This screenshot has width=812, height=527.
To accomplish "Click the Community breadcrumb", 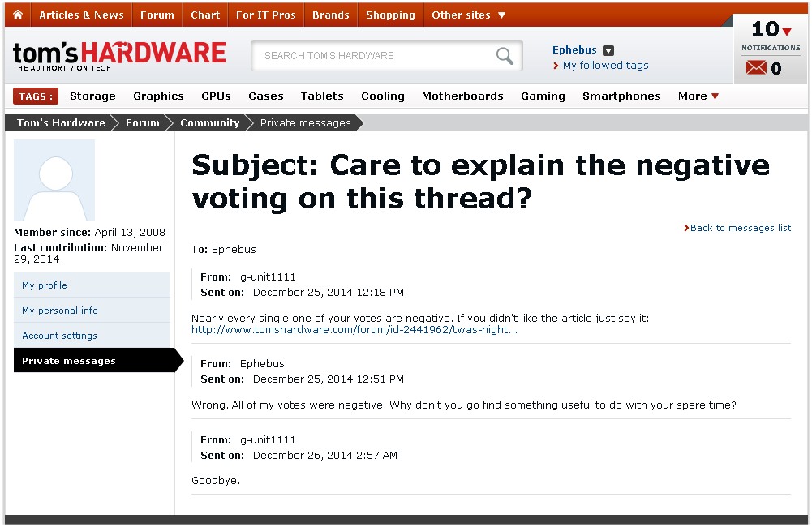I will 210,122.
